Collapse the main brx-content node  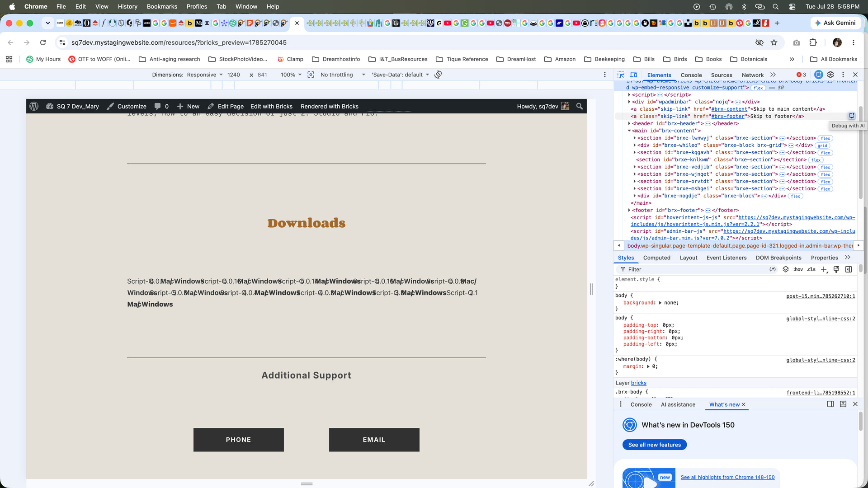coord(629,131)
